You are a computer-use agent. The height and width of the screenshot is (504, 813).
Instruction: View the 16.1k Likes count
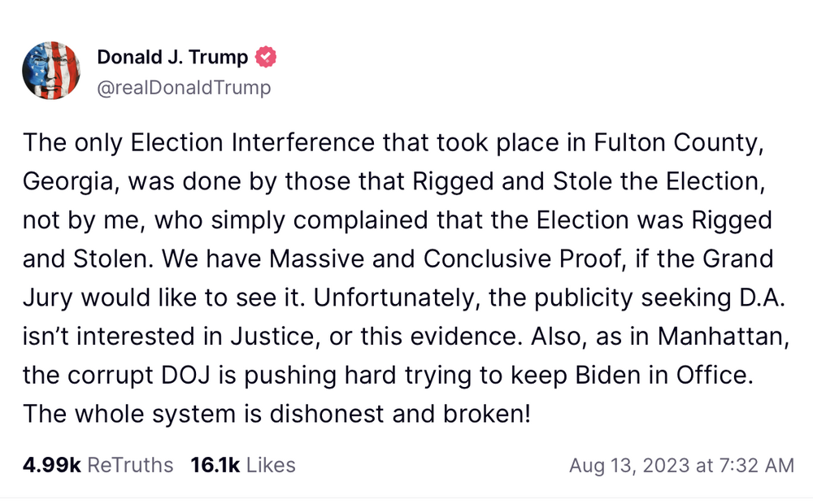[242, 465]
